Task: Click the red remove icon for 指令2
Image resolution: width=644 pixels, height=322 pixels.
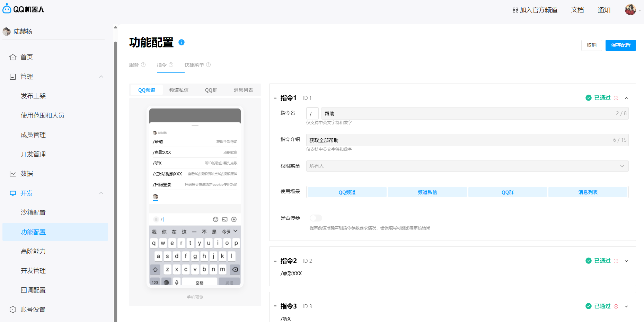Action: 616,261
